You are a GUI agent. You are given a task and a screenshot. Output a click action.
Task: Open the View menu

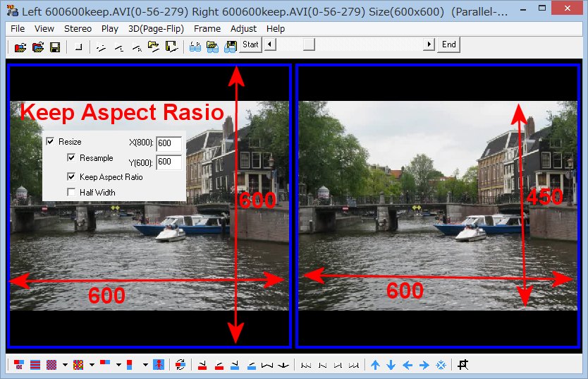(x=44, y=28)
